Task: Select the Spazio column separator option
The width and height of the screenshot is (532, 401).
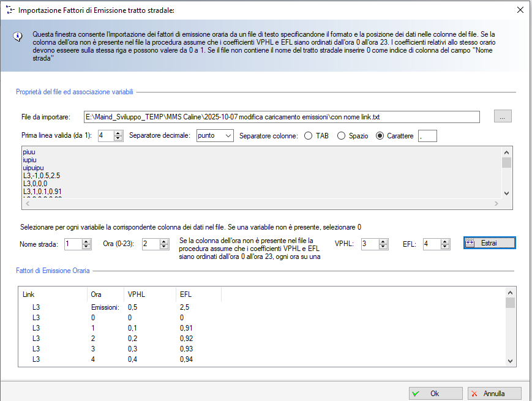Action: tap(342, 136)
